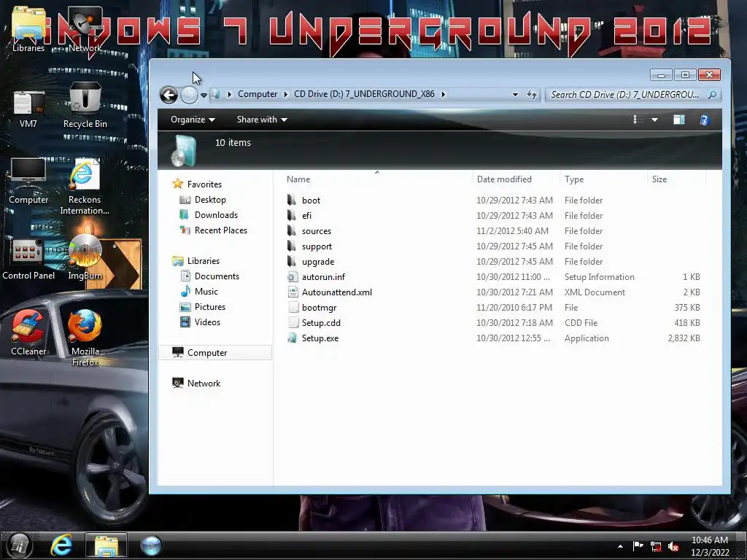
Task: Toggle the preview pane button
Action: click(679, 120)
